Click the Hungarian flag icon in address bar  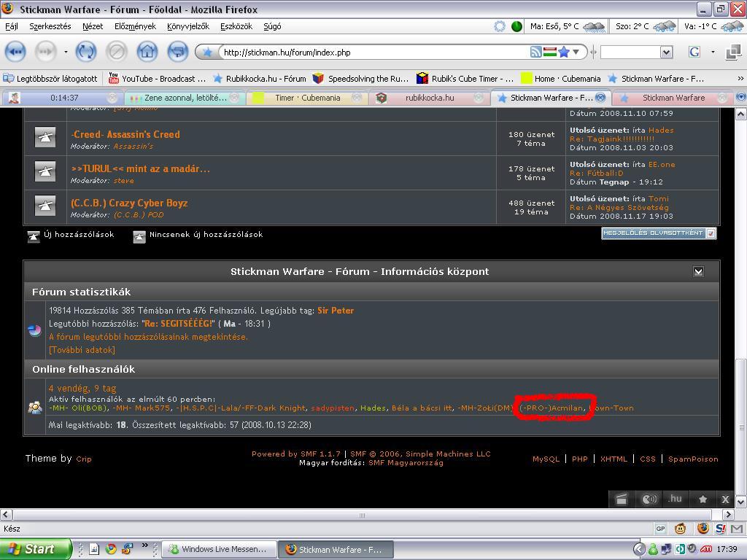[x=550, y=52]
